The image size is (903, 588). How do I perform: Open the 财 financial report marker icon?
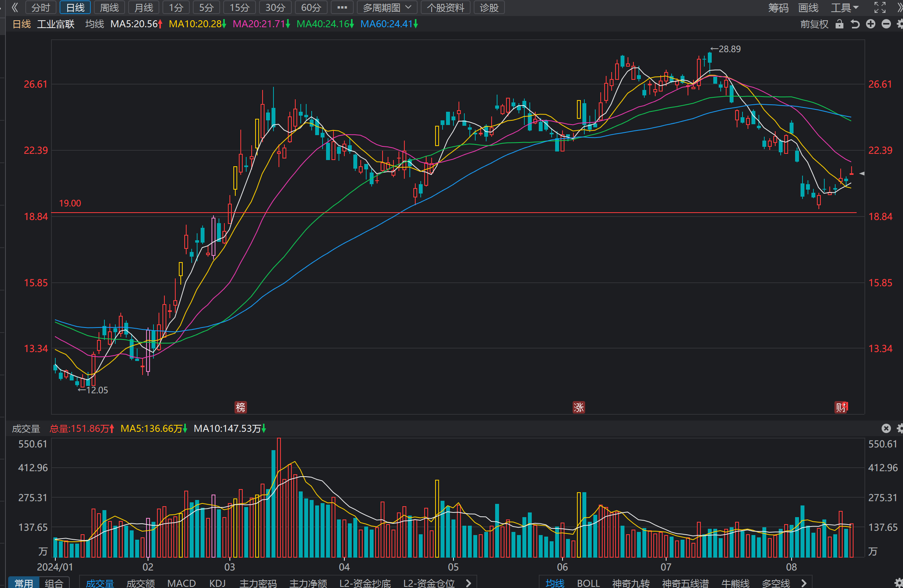click(x=841, y=407)
